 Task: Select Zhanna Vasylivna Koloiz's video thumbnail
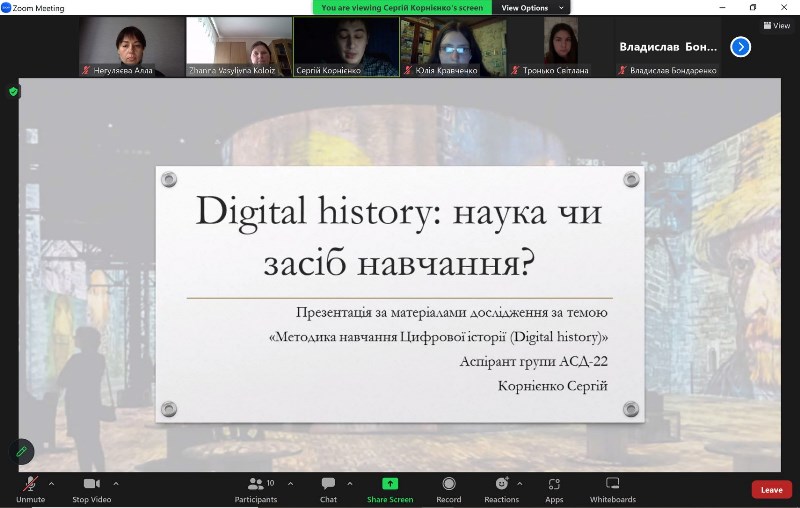click(239, 46)
